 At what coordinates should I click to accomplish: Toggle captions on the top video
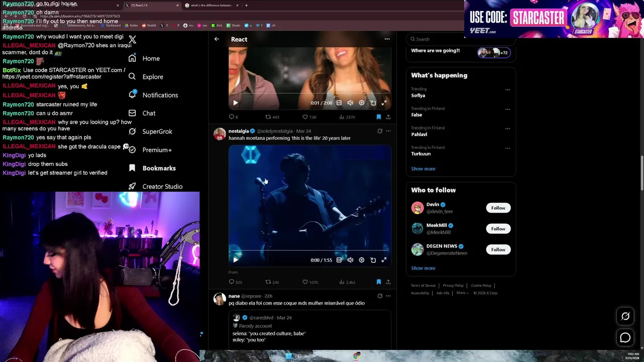click(x=339, y=103)
